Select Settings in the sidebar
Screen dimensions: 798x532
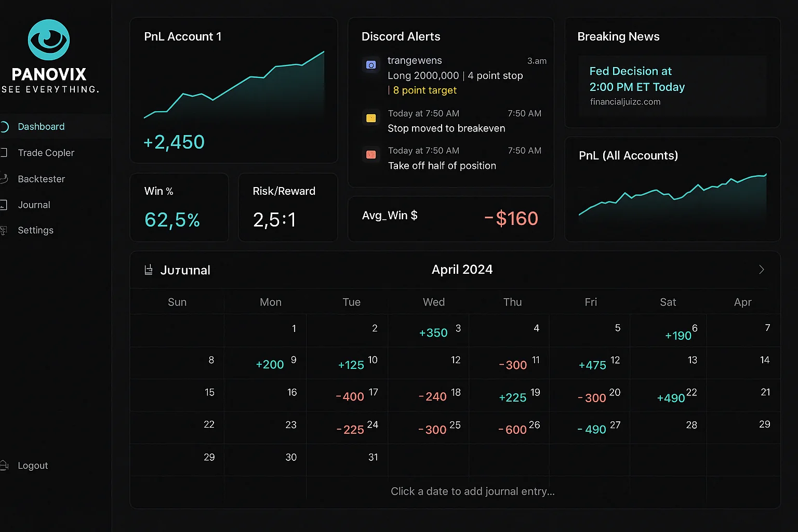click(35, 230)
